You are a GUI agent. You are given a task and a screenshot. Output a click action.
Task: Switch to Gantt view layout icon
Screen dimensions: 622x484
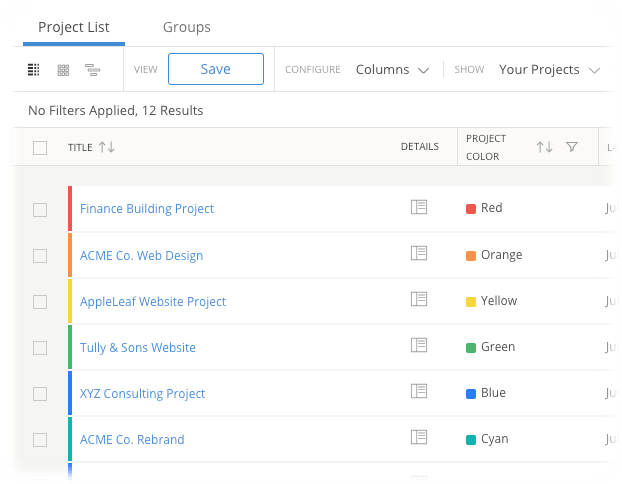pos(93,70)
